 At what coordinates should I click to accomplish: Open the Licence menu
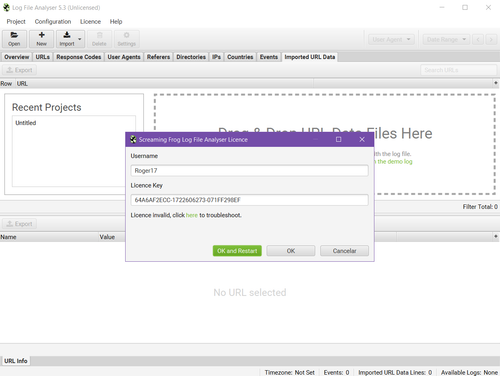point(90,22)
